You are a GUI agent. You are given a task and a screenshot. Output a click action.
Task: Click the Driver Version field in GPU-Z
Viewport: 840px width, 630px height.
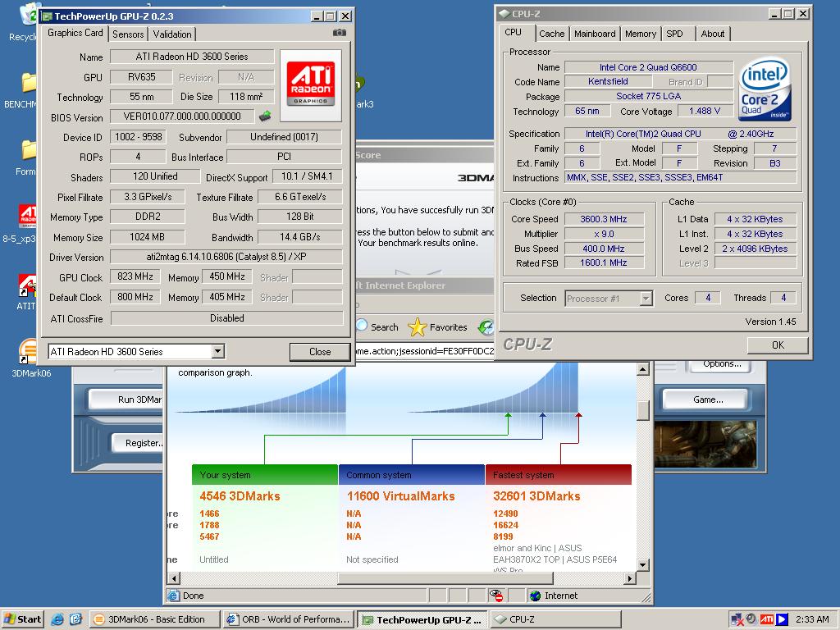226,257
